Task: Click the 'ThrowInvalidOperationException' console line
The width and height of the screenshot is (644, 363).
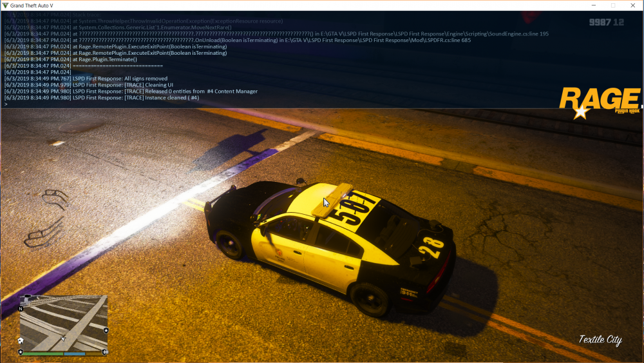Action: click(144, 21)
